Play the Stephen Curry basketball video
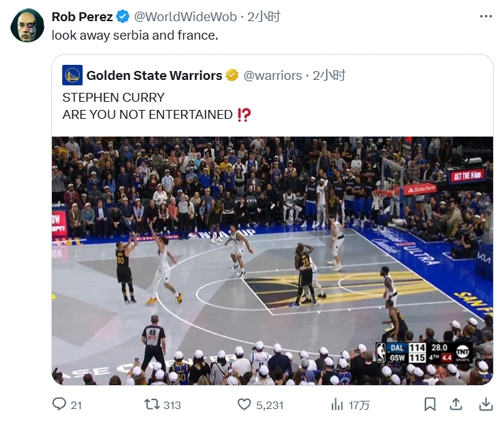The image size is (504, 422). click(x=272, y=261)
